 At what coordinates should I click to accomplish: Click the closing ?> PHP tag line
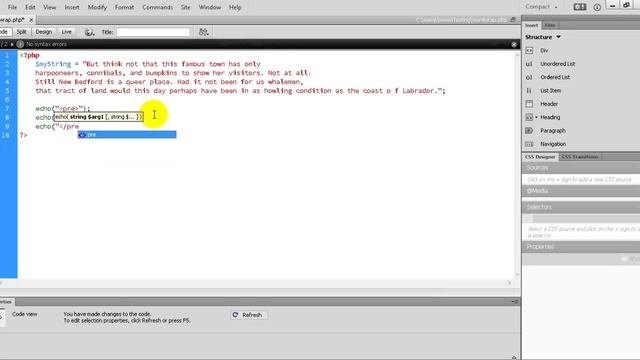(24, 135)
